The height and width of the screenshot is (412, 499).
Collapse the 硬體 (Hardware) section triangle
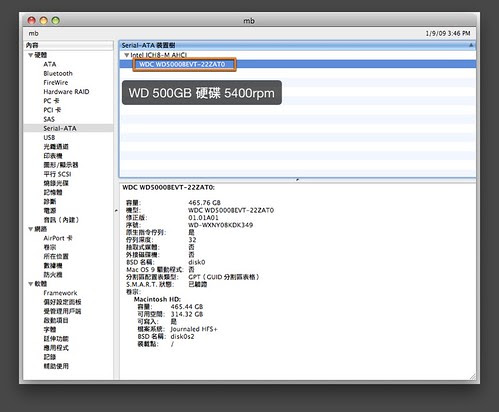(x=31, y=55)
